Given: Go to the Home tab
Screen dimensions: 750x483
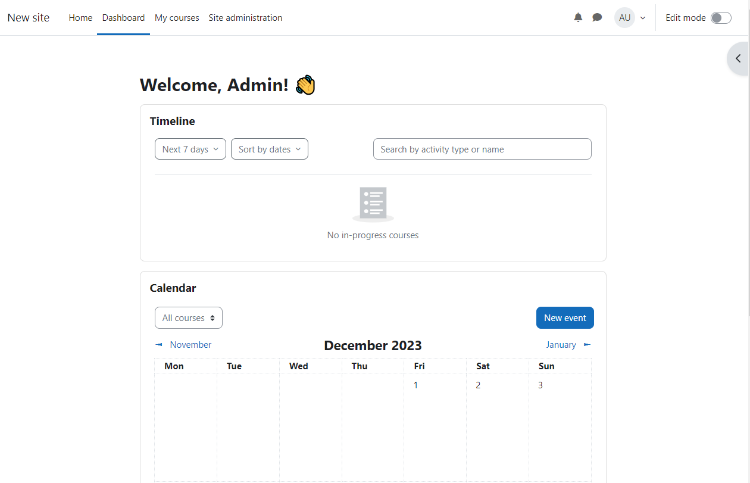Looking at the screenshot, I should pyautogui.click(x=80, y=18).
